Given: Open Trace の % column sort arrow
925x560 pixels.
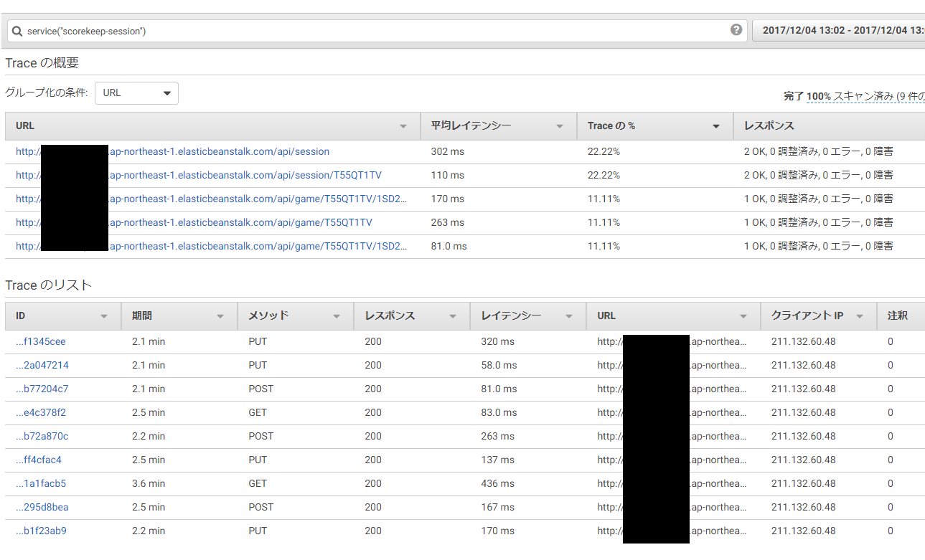Looking at the screenshot, I should (716, 126).
